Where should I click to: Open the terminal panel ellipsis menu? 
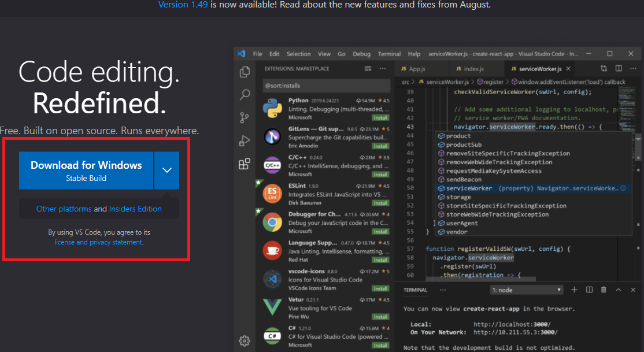[x=443, y=290]
